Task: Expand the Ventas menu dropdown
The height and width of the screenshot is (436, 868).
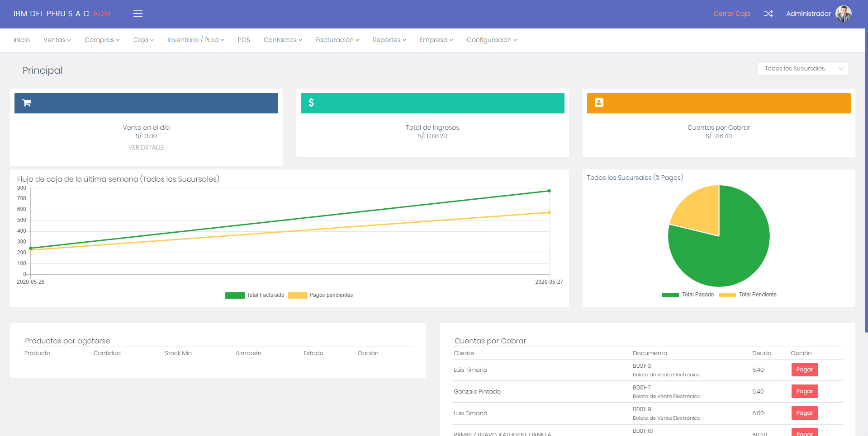Action: tap(57, 40)
